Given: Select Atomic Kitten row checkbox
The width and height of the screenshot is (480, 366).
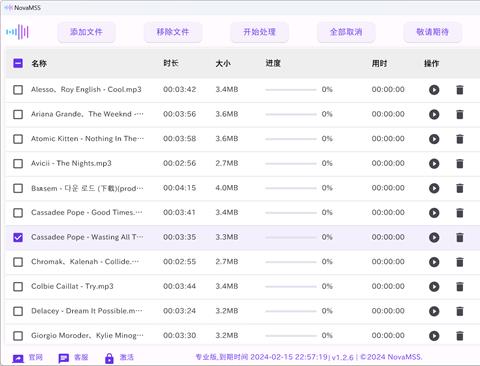Looking at the screenshot, I should [x=18, y=139].
